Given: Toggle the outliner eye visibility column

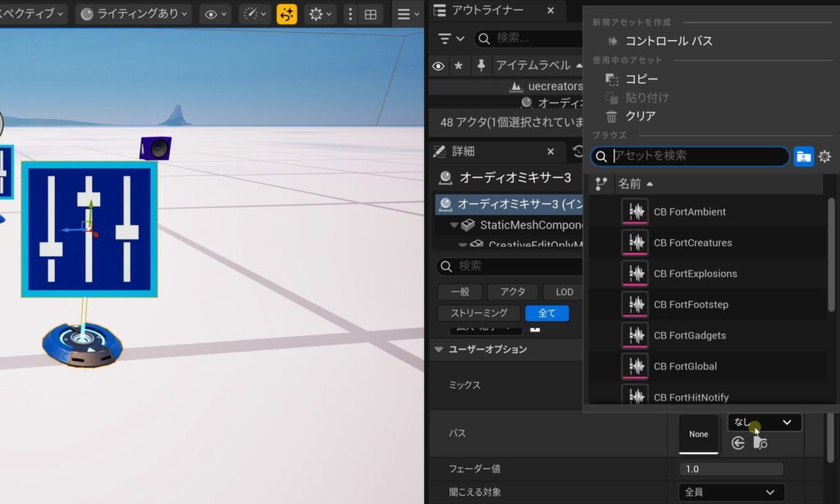Looking at the screenshot, I should (438, 65).
